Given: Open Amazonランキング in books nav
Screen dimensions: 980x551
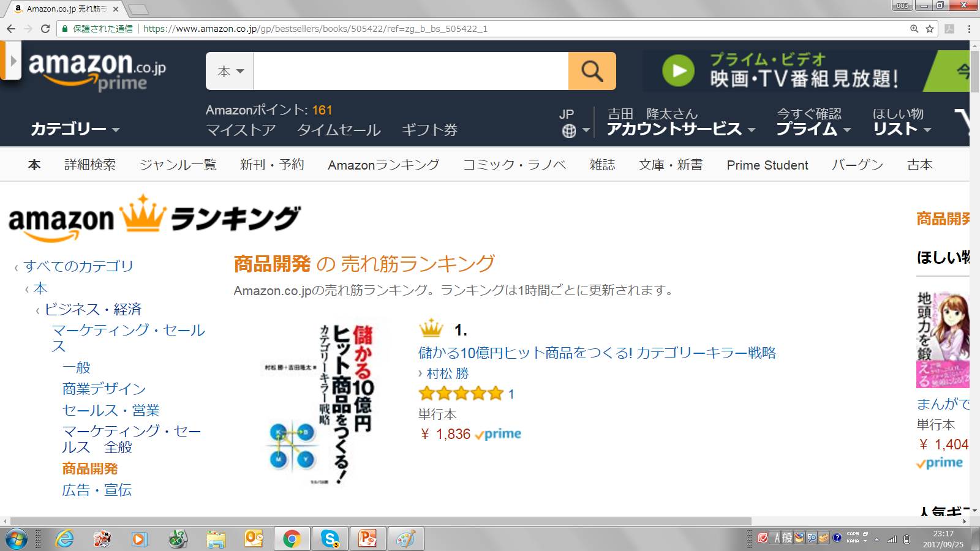Looking at the screenshot, I should pyautogui.click(x=383, y=165).
